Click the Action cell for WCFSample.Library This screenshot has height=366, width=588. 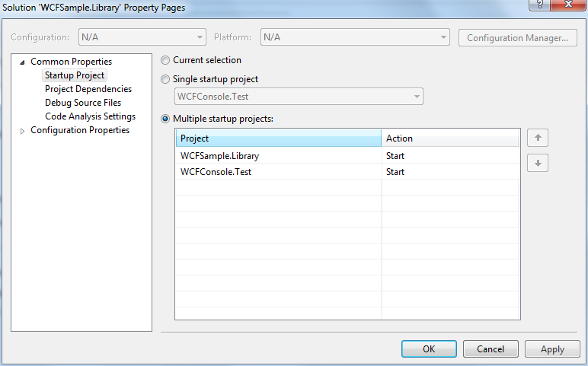point(450,156)
